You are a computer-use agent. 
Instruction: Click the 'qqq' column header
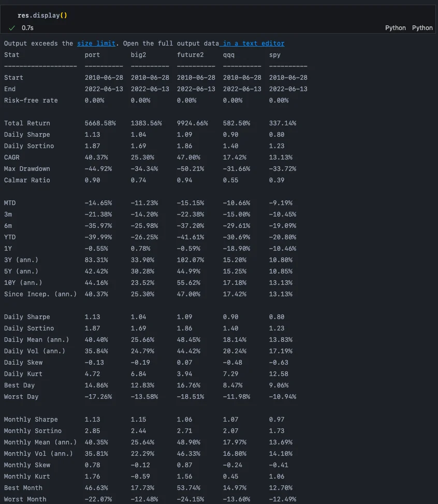coord(229,55)
